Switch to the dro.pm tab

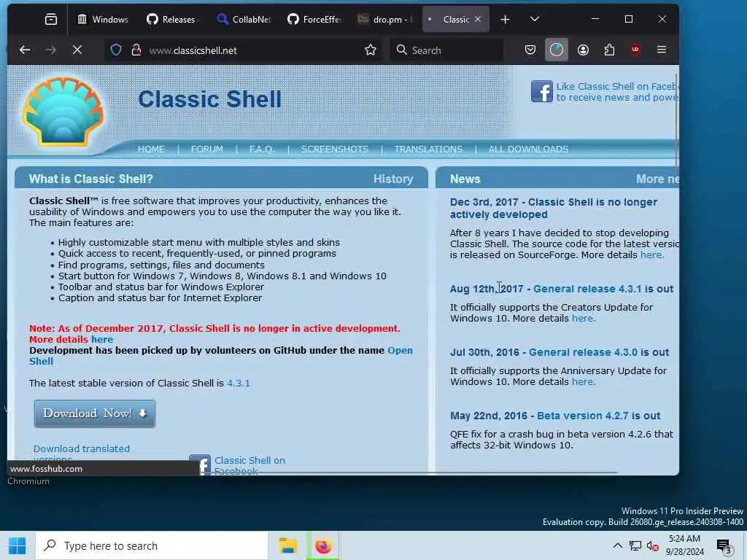[384, 20]
